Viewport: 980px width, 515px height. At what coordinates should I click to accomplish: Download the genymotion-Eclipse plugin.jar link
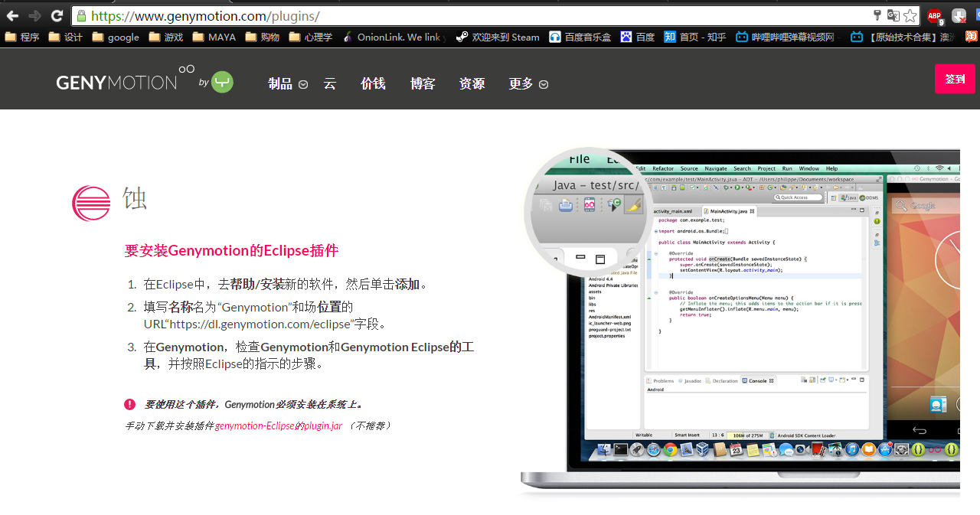tap(279, 425)
